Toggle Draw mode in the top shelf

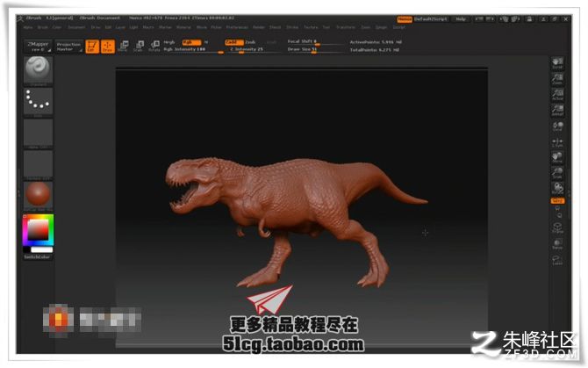click(108, 47)
